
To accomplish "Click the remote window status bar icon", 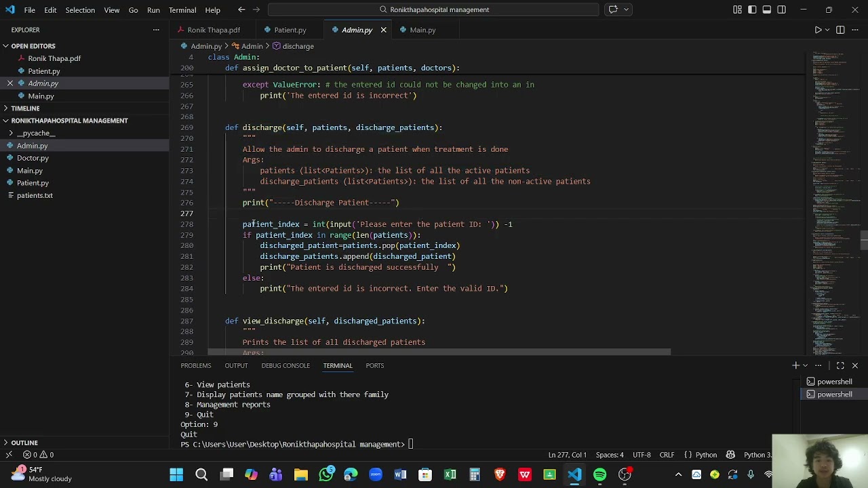I will 9,455.
